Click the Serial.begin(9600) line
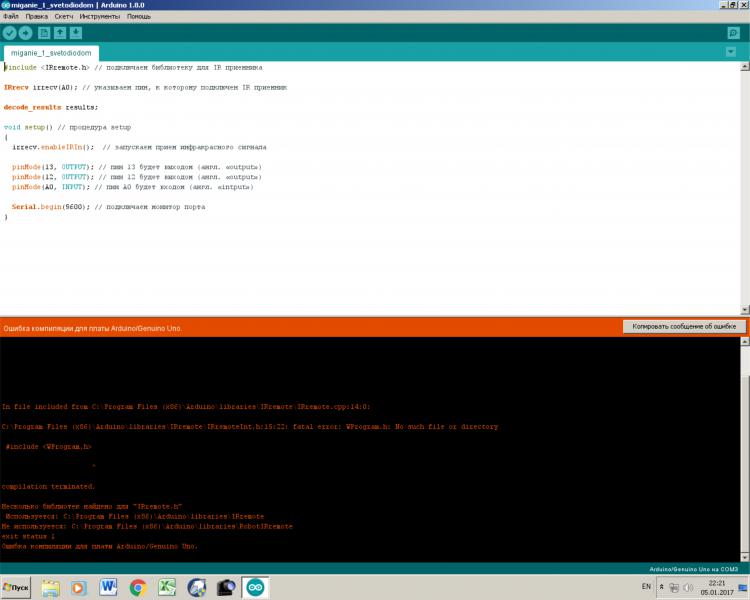Image resolution: width=750 pixels, height=600 pixels. (109, 207)
